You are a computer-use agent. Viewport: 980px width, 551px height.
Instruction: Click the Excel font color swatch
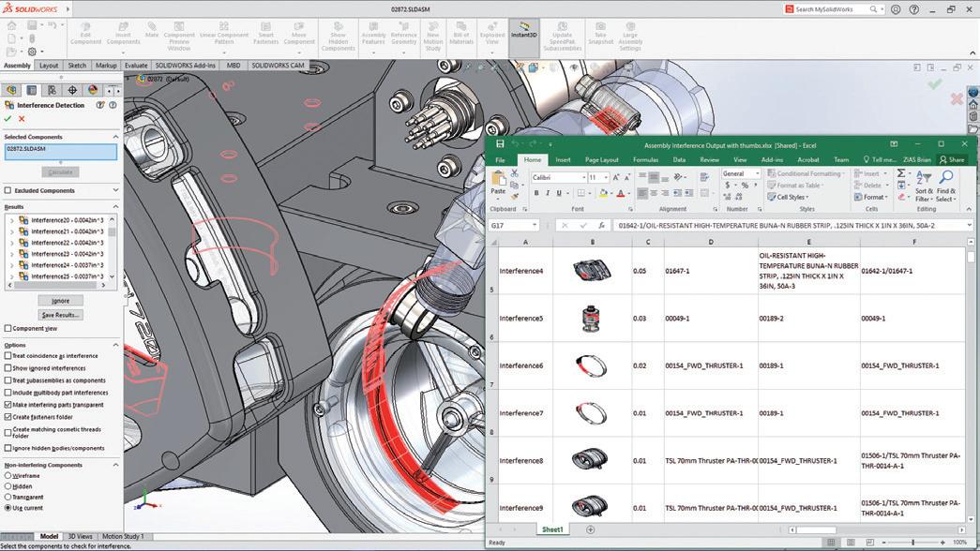coord(621,194)
